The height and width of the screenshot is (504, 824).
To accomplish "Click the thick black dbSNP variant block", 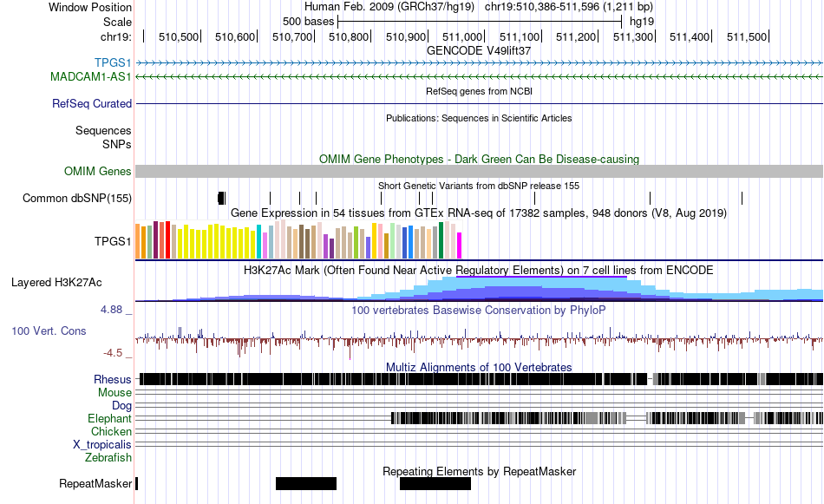I will (x=221, y=198).
